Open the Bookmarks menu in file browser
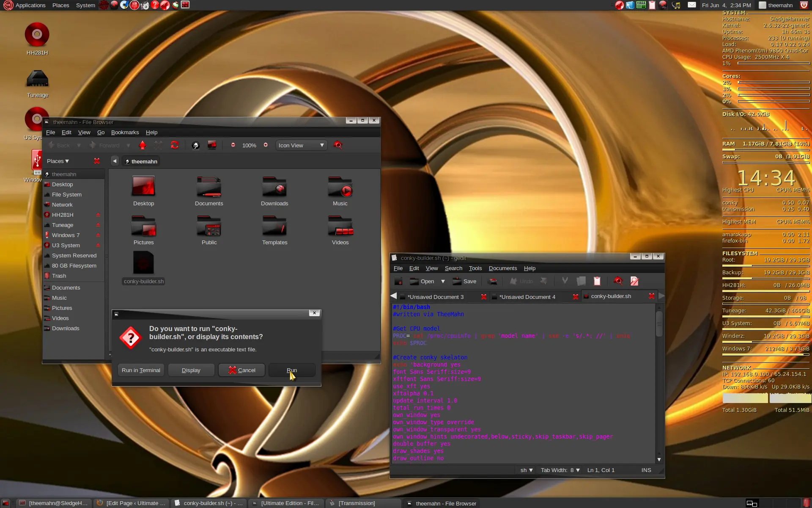 tap(125, 133)
